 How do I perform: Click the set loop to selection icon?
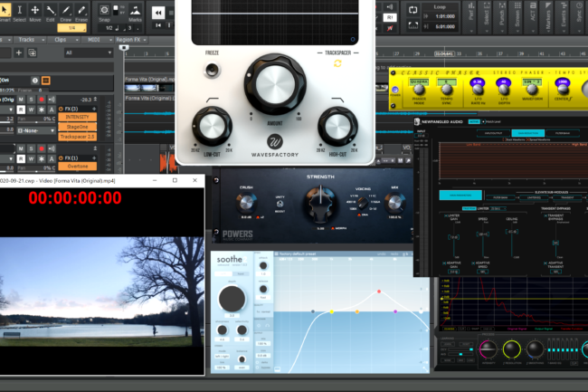[413, 25]
